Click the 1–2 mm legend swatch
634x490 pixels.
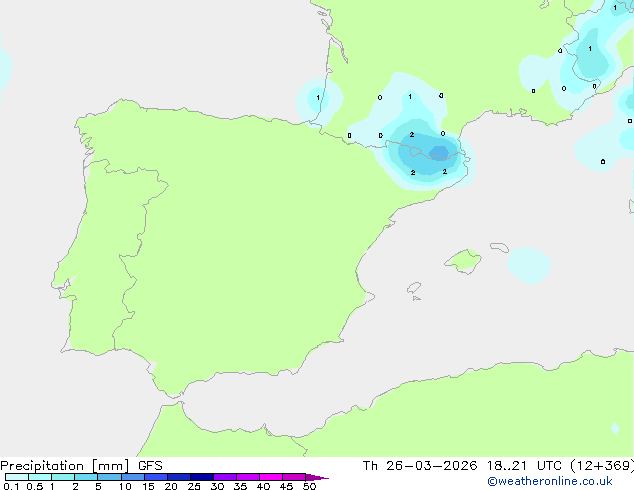tap(63, 477)
